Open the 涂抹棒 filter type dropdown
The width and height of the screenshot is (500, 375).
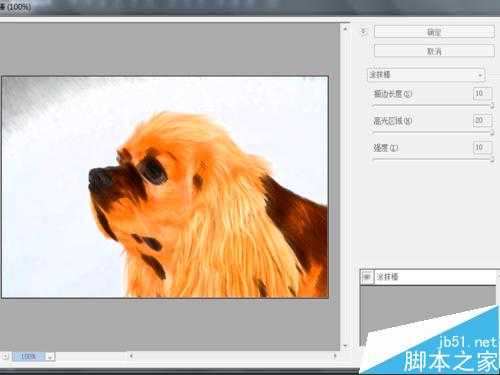[x=426, y=75]
